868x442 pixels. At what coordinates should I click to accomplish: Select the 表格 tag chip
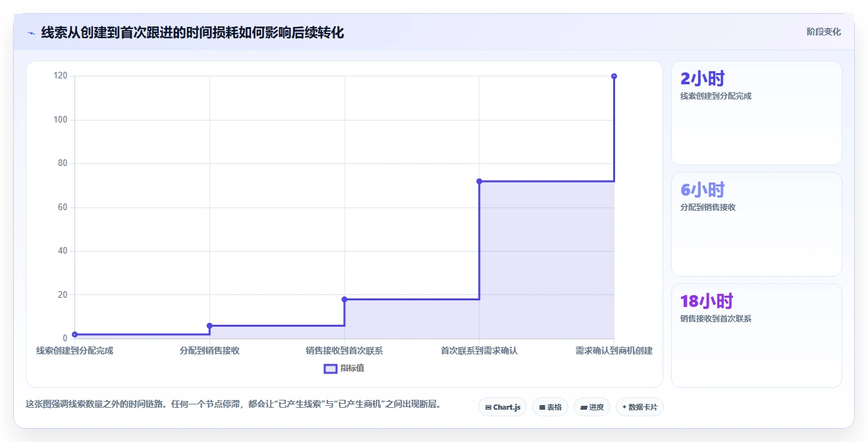point(550,407)
